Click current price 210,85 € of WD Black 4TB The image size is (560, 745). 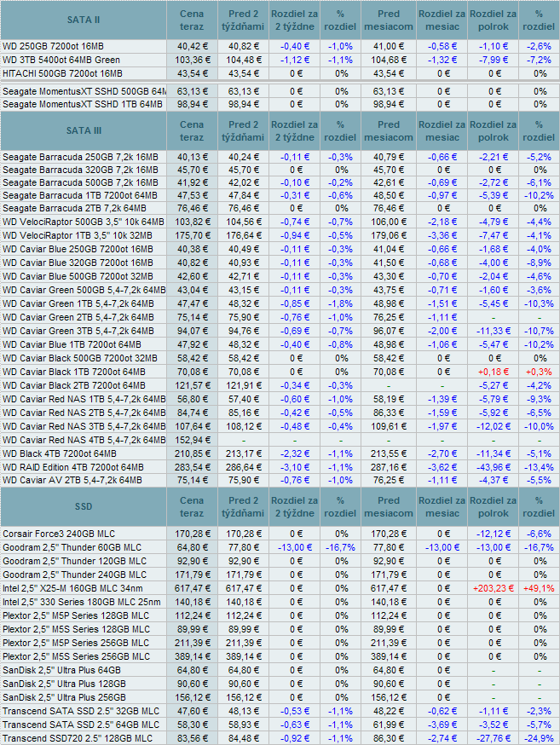tap(192, 453)
